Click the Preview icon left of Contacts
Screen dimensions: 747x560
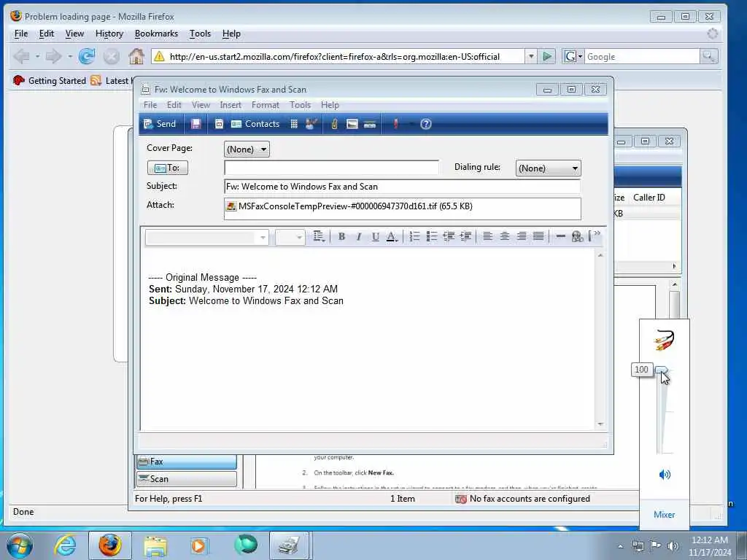pos(219,124)
